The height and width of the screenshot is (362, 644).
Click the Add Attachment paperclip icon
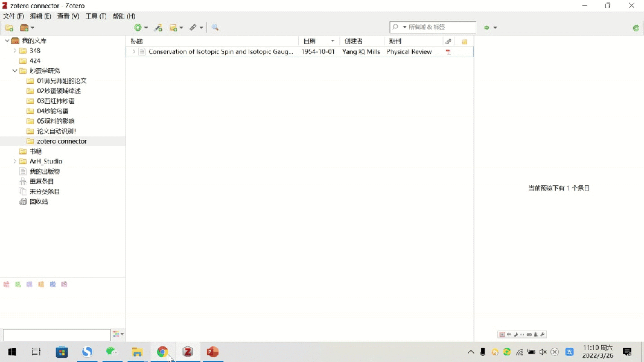[x=193, y=28]
